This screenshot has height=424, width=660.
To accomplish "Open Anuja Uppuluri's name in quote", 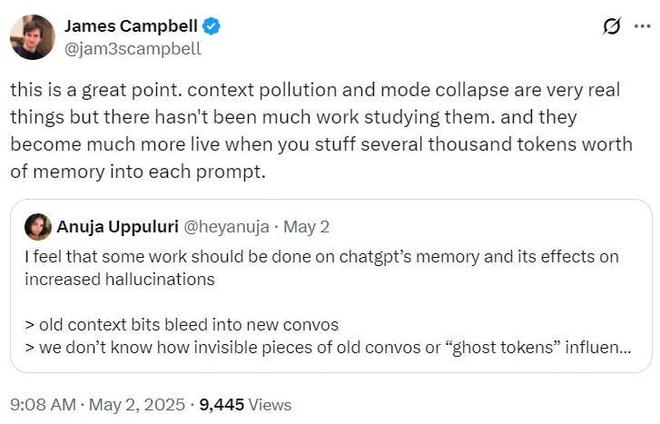I will click(113, 226).
